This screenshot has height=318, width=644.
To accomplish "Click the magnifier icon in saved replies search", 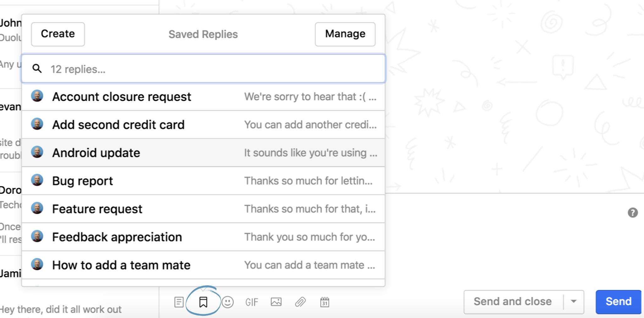I will [x=37, y=69].
